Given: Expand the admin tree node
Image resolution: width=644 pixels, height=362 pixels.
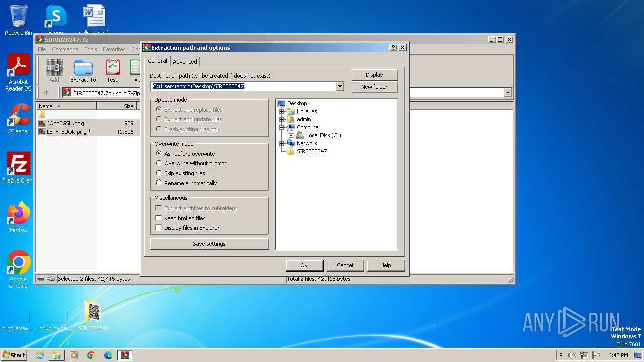Looking at the screenshot, I should point(282,119).
